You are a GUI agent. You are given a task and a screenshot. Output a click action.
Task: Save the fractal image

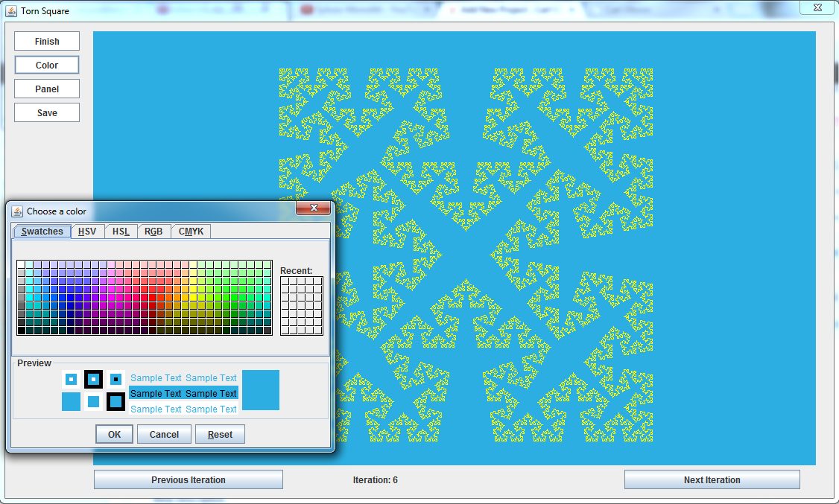(47, 113)
